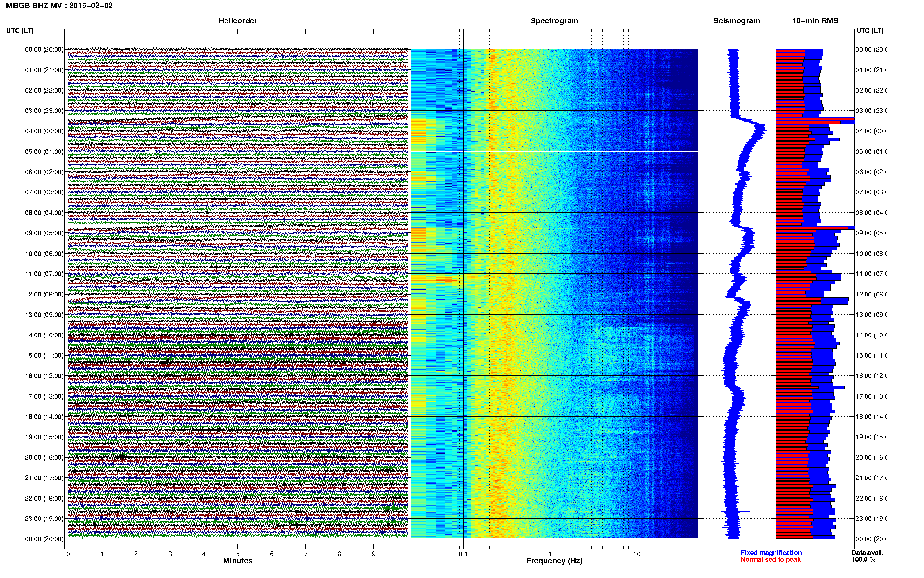Click left time label 11:00 (07:00)
The width and height of the screenshot is (924, 578).
pyautogui.click(x=44, y=274)
